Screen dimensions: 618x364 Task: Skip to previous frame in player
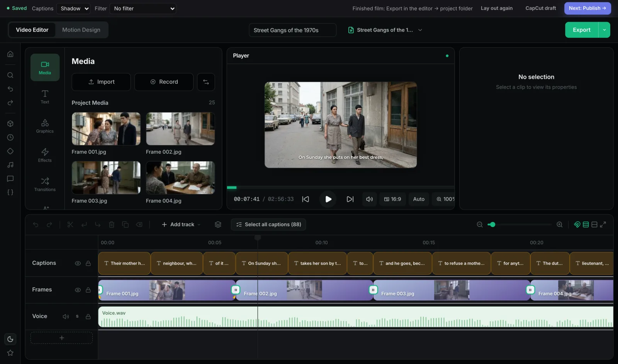[x=306, y=199]
